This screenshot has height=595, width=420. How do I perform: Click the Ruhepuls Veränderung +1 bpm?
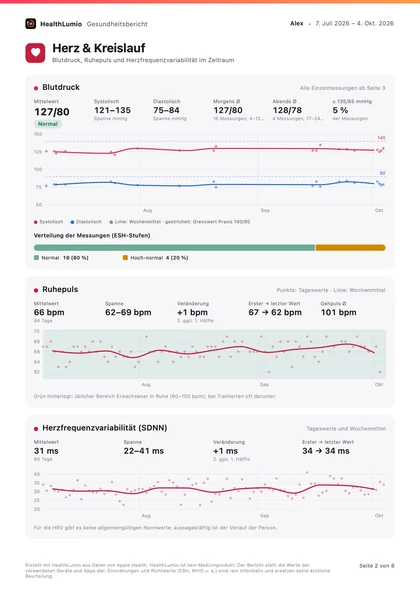[x=192, y=313]
